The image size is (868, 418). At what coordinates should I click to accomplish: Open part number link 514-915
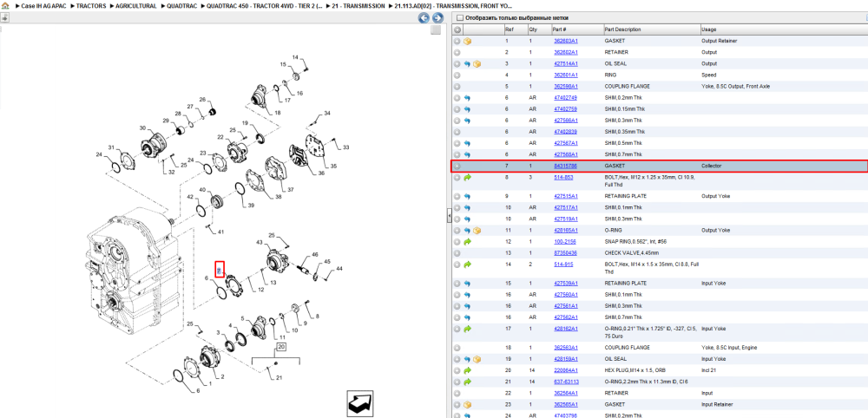[x=563, y=265]
